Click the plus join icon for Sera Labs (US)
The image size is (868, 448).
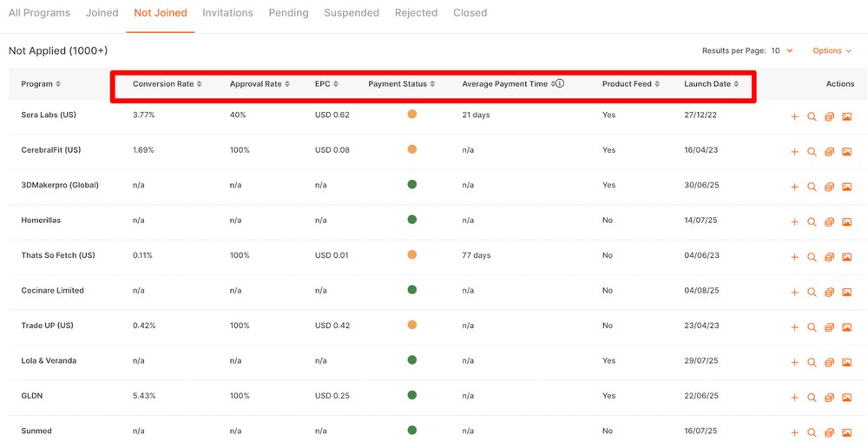(794, 117)
